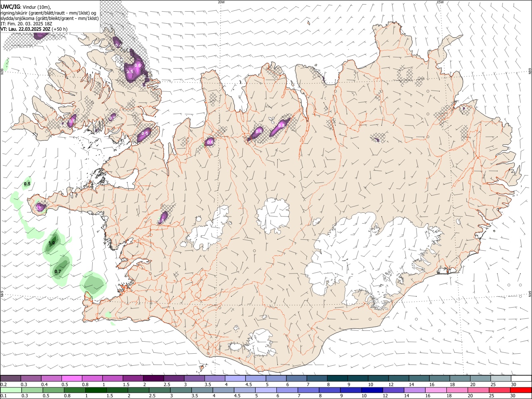
Task: Click the green 0.5 rainfall label offshore
Action: click(x=27, y=184)
